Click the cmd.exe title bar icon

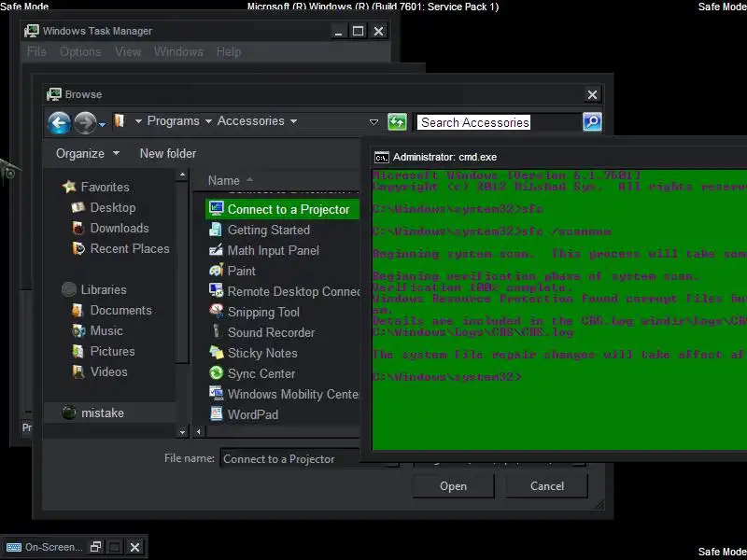[x=382, y=157]
